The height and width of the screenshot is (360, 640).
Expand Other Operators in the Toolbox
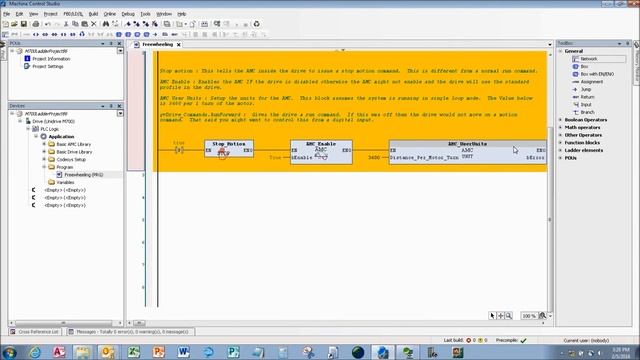561,135
